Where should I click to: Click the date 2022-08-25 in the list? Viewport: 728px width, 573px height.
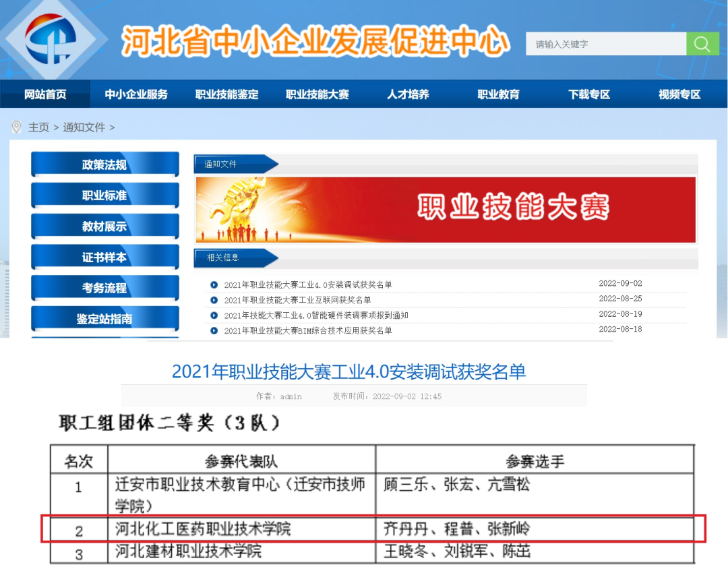point(620,299)
